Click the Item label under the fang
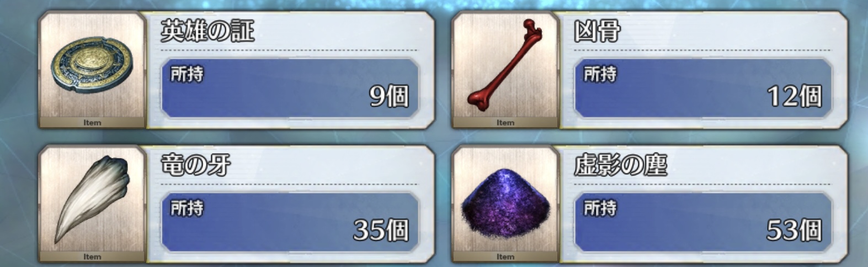Image resolution: width=868 pixels, height=267 pixels. 92,256
